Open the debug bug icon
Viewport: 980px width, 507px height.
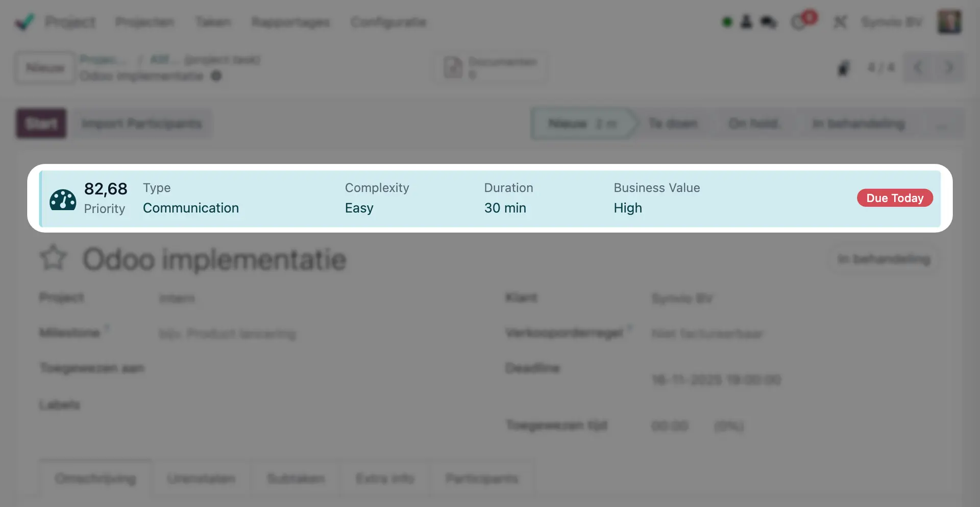[844, 67]
